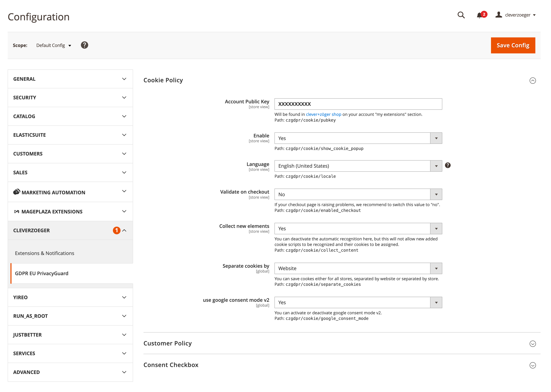Follow the clever+zöger shop link
551x392 pixels.
[x=324, y=114]
